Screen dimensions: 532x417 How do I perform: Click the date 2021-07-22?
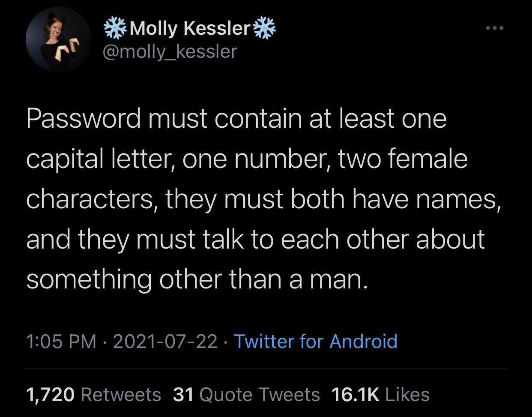pyautogui.click(x=165, y=342)
